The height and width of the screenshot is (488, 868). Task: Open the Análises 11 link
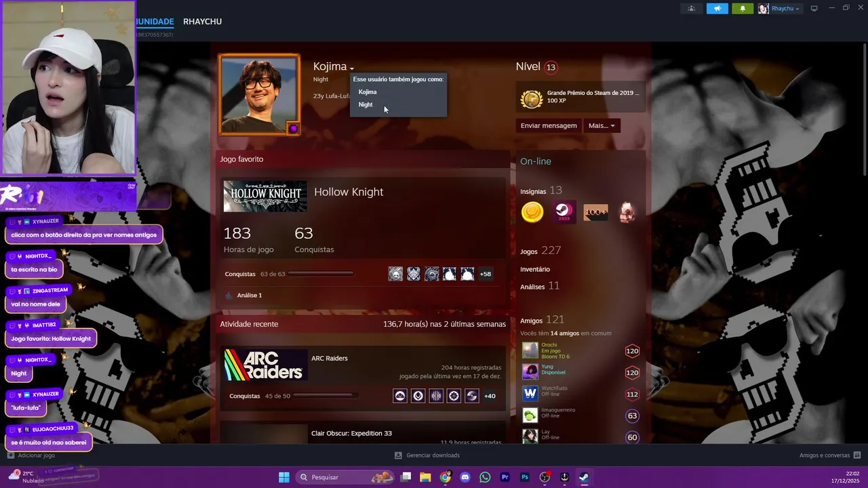tap(540, 286)
